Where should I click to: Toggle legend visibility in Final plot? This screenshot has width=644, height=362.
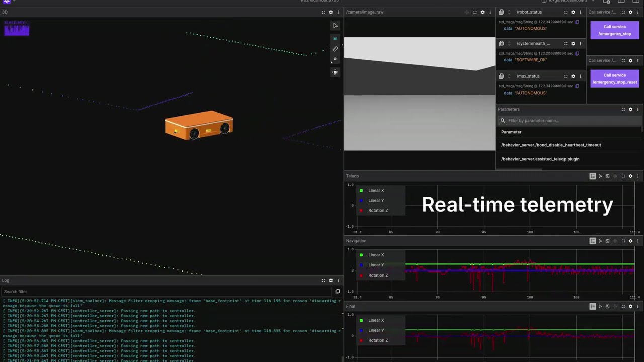point(593,306)
